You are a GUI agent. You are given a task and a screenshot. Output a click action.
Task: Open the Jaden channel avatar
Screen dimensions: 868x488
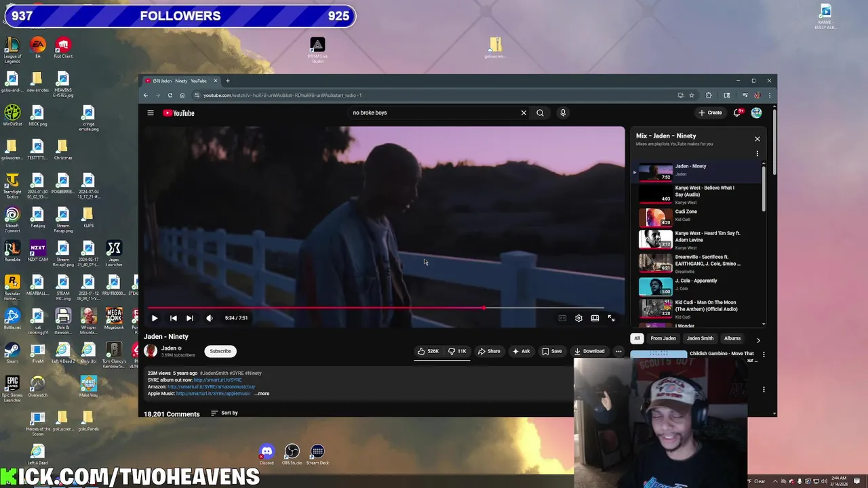[x=151, y=350]
